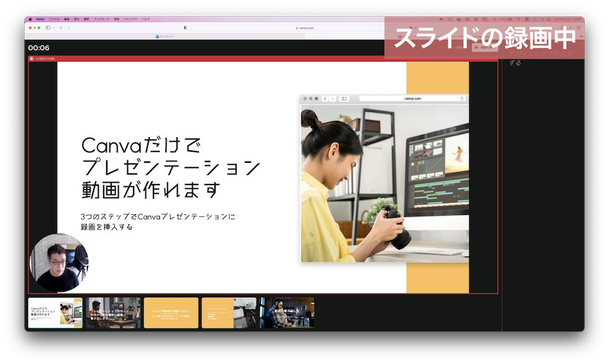Open the chevron dropdown beside the sidebar icon
Screen dimensions: 609x364
tap(54, 28)
